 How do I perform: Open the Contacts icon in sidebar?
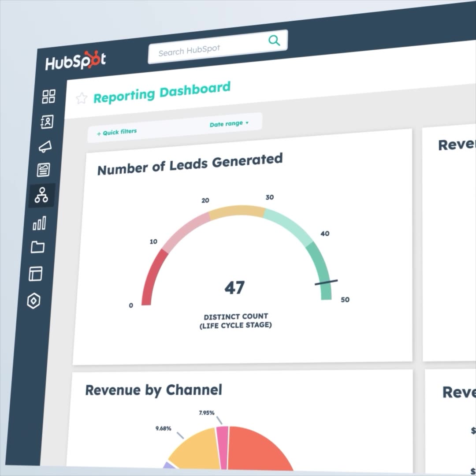[x=47, y=122]
